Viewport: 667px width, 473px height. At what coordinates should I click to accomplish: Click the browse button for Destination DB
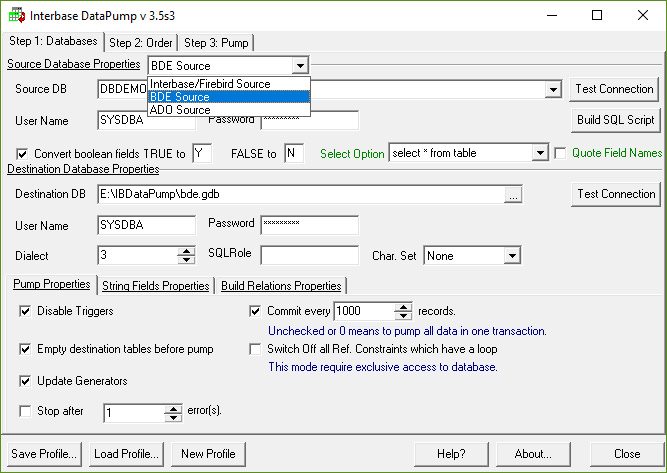tap(513, 195)
